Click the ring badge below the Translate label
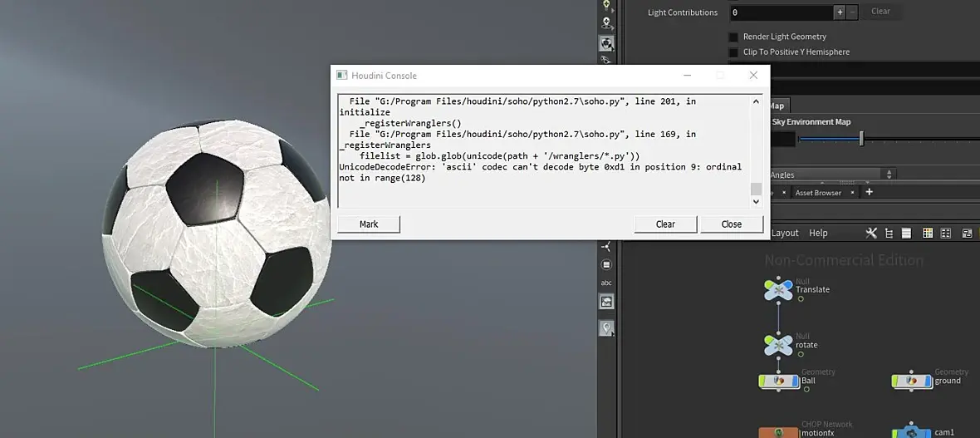Image resolution: width=980 pixels, height=438 pixels. 801,299
